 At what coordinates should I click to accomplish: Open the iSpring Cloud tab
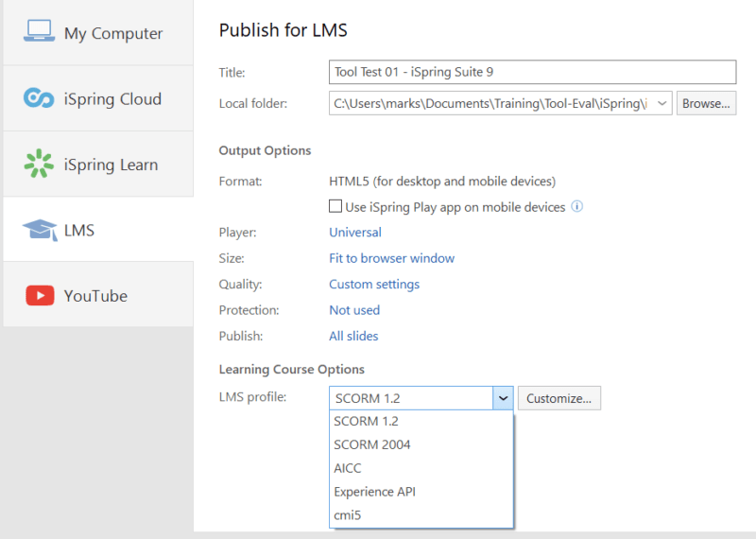pos(112,99)
